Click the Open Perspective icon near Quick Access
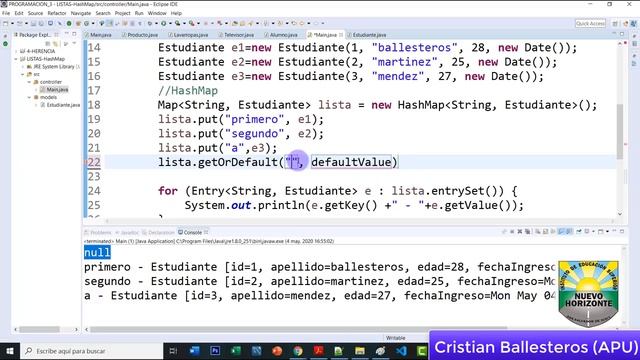This screenshot has height=360, width=640. point(615,24)
